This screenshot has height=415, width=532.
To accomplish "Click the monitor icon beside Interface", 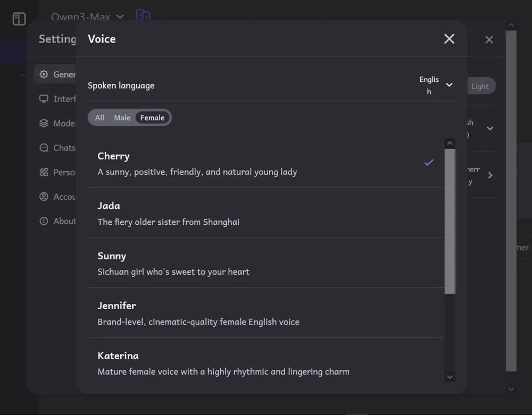I will click(44, 99).
